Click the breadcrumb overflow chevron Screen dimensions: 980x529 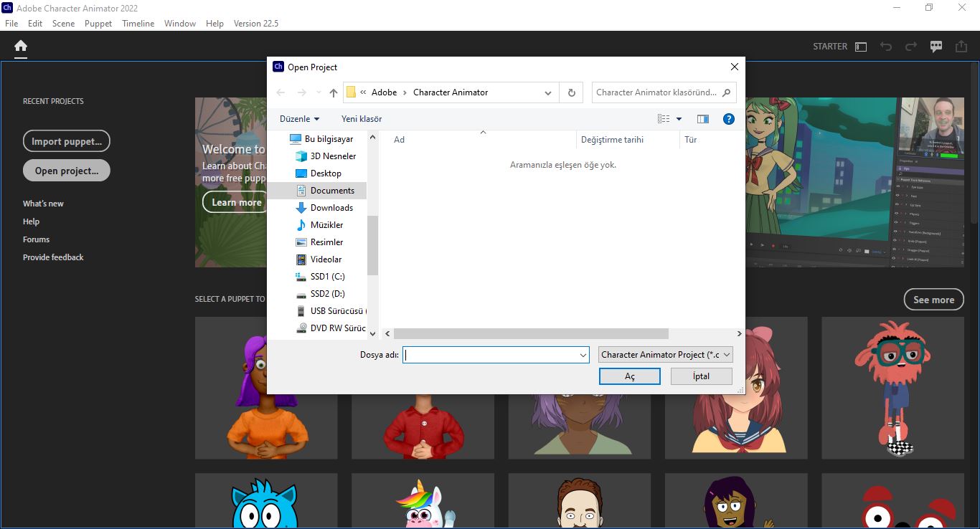[364, 92]
